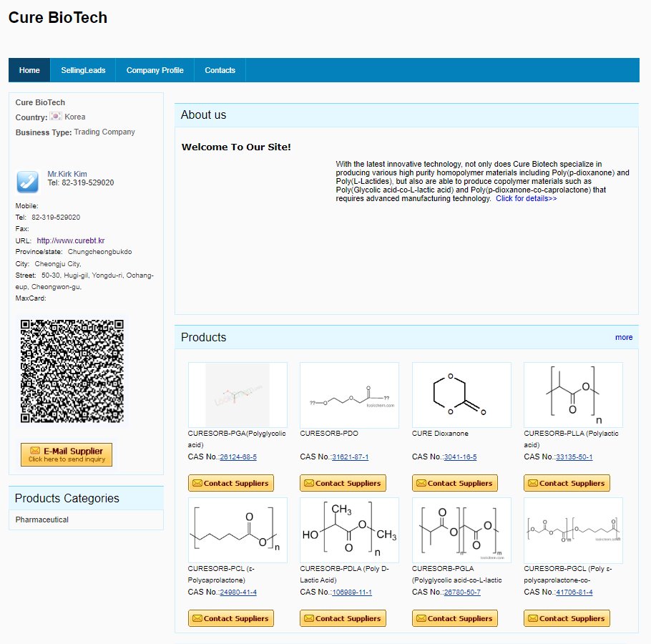Contact Suppliers for CURESORB-PGLA
Screen dimensions: 651x644
(454, 618)
